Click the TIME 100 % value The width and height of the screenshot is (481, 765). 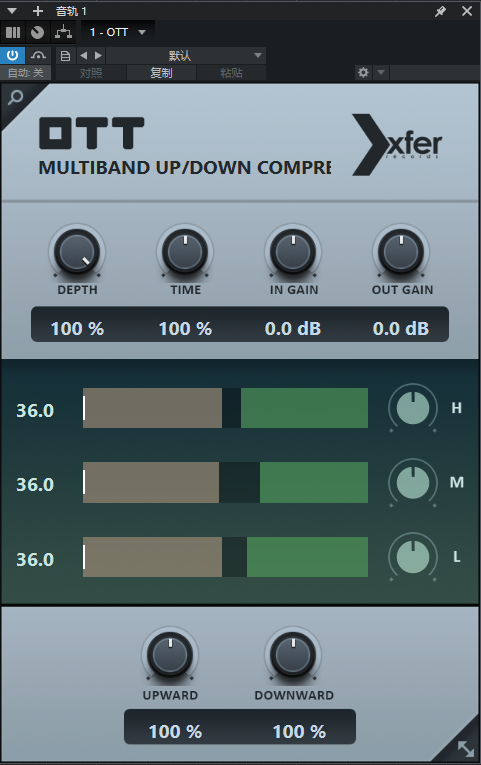pyautogui.click(x=185, y=328)
